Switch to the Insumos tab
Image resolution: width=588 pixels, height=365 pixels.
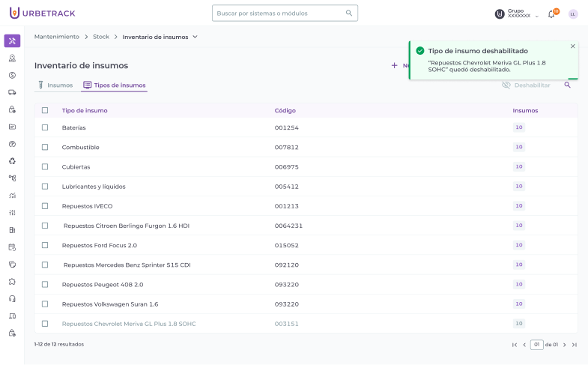pyautogui.click(x=55, y=85)
